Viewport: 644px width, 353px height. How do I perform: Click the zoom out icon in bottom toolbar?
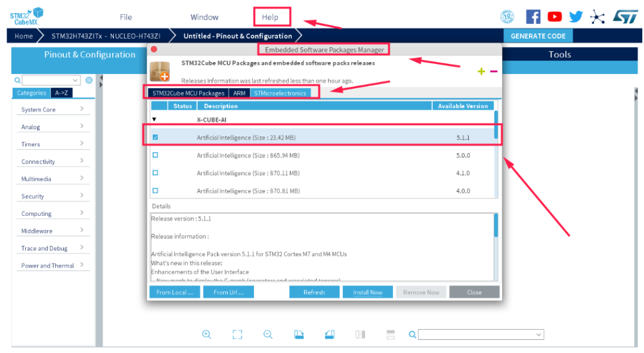click(268, 335)
